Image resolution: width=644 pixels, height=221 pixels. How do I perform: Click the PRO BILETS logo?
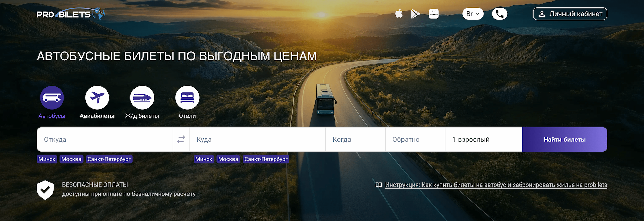(x=70, y=14)
